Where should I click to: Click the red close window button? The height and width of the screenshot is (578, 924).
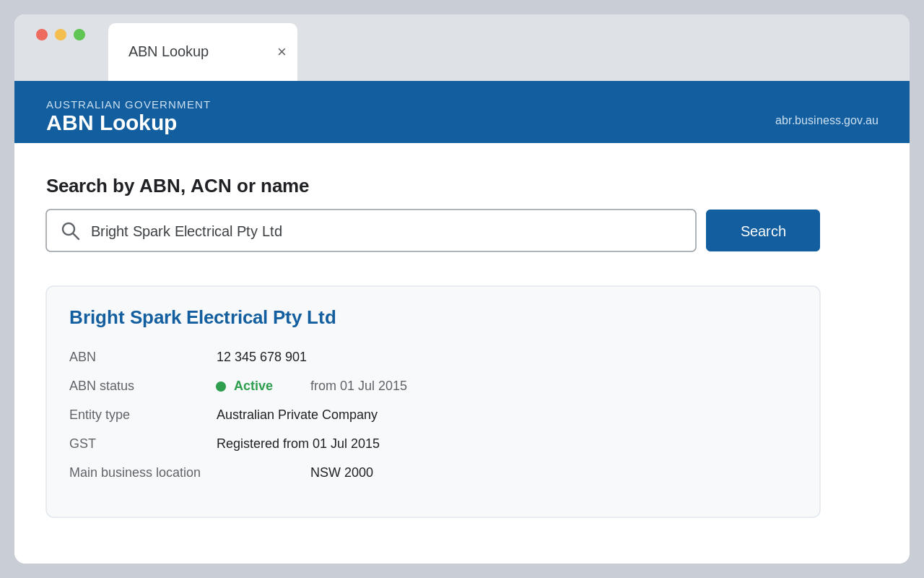pos(42,35)
